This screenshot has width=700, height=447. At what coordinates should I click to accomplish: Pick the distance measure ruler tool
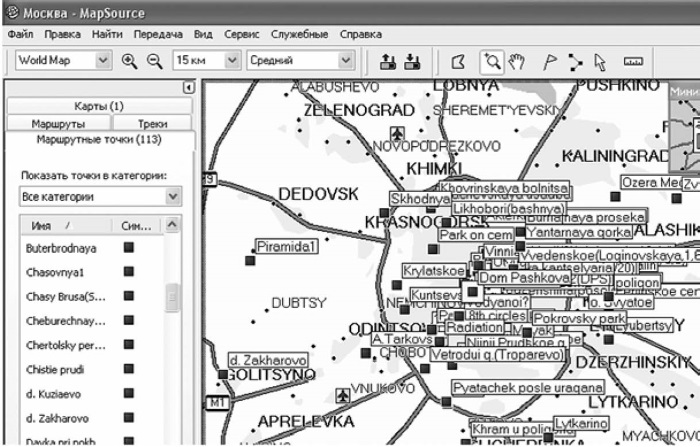click(x=632, y=61)
